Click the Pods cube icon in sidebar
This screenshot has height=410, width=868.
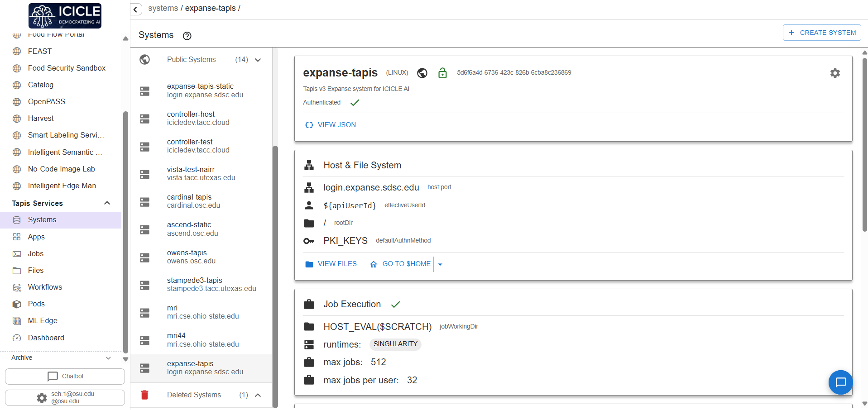[x=17, y=304]
